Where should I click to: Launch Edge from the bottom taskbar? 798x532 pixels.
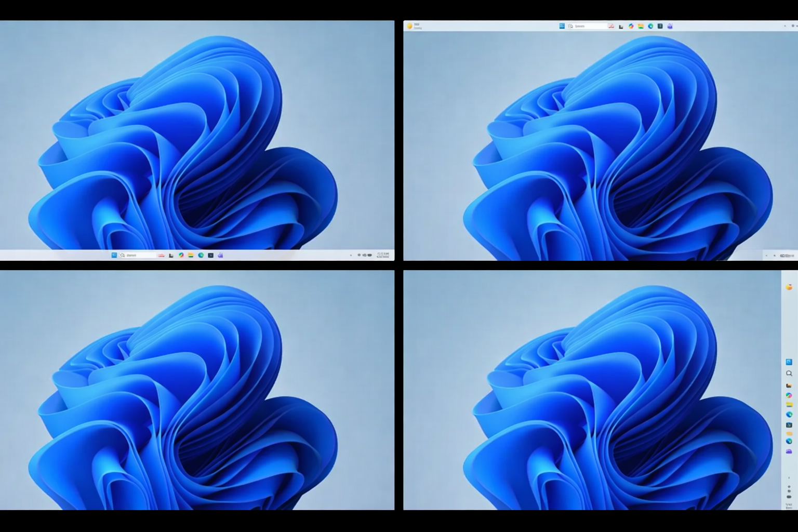[x=201, y=255]
